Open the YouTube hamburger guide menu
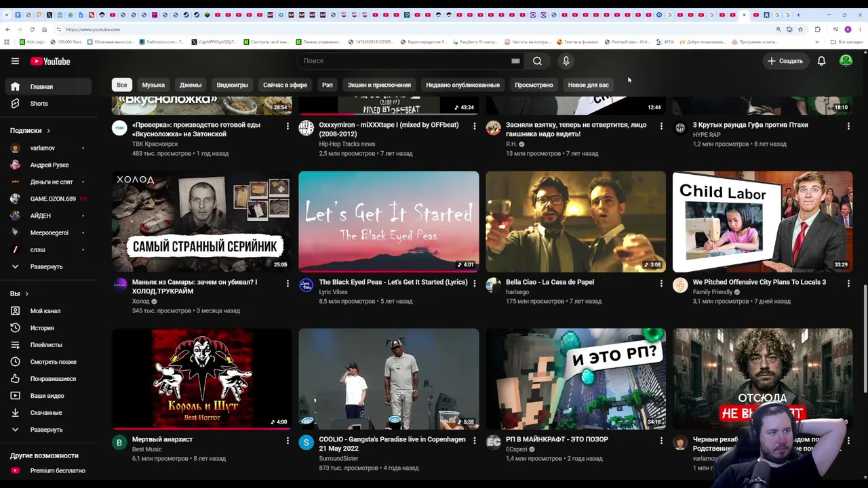 click(15, 61)
